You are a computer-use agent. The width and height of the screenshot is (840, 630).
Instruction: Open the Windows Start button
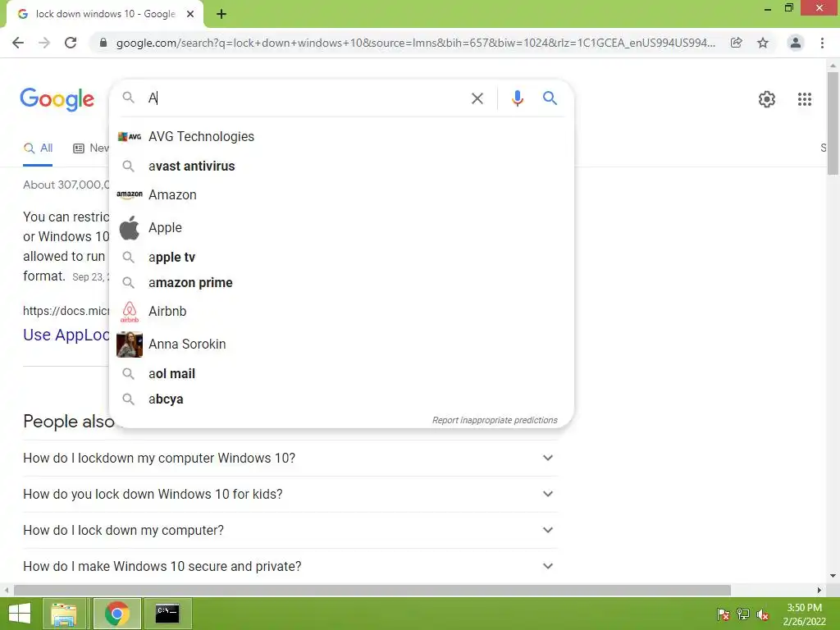pyautogui.click(x=20, y=614)
